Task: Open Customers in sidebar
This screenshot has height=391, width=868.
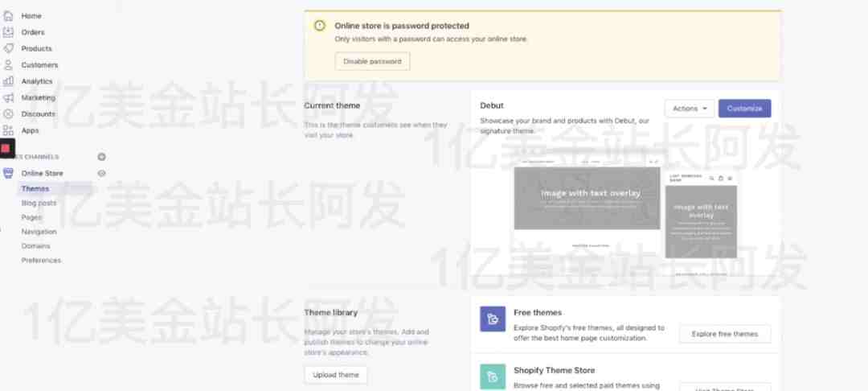Action: (40, 65)
